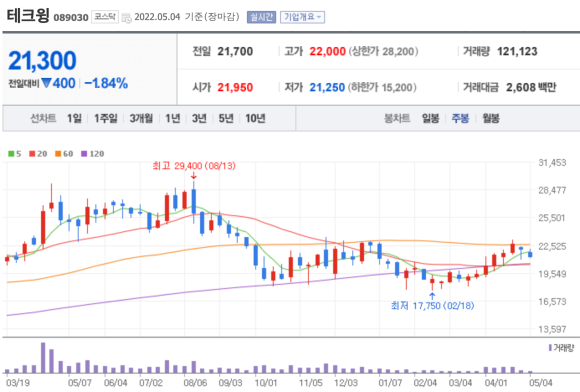Click the 08/06 date label on axis

pyautogui.click(x=195, y=383)
